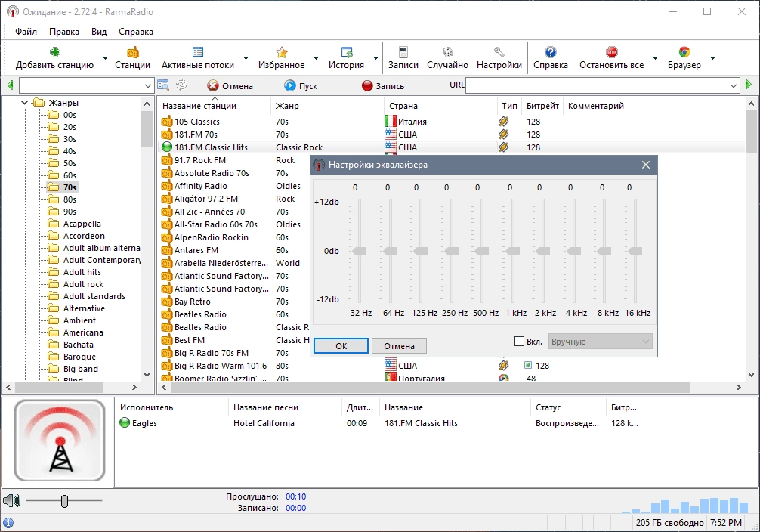Open the URL field dropdown arrow

point(734,86)
